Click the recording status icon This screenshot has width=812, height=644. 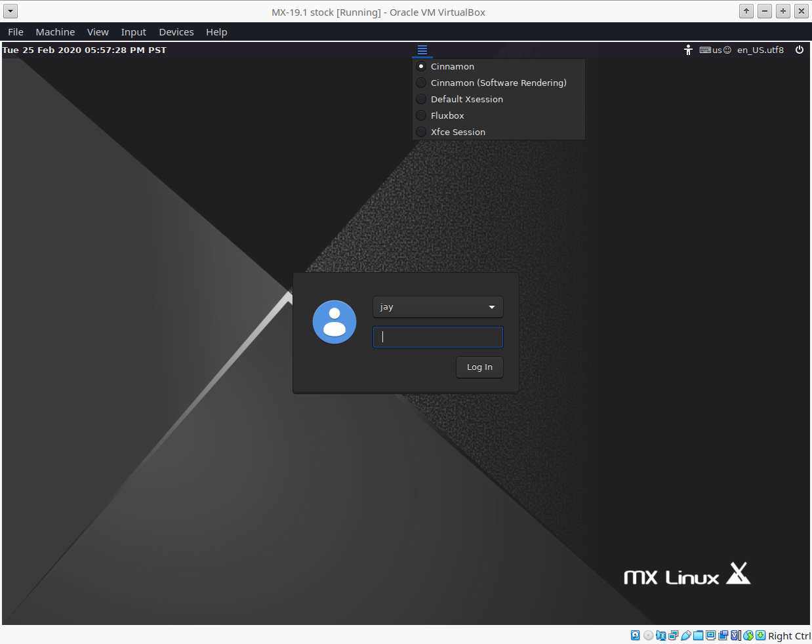coord(723,635)
